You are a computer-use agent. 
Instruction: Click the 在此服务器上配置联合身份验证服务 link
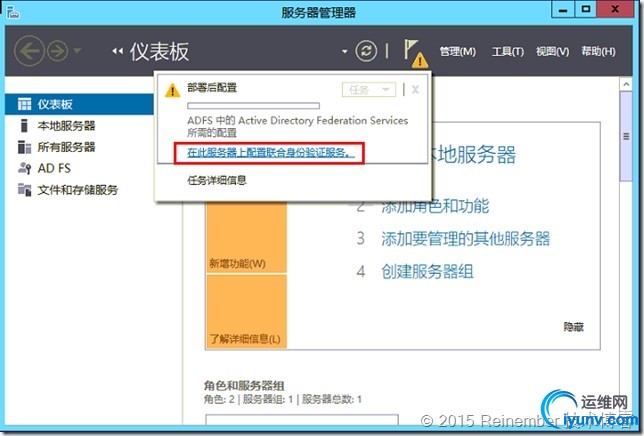[x=269, y=153]
